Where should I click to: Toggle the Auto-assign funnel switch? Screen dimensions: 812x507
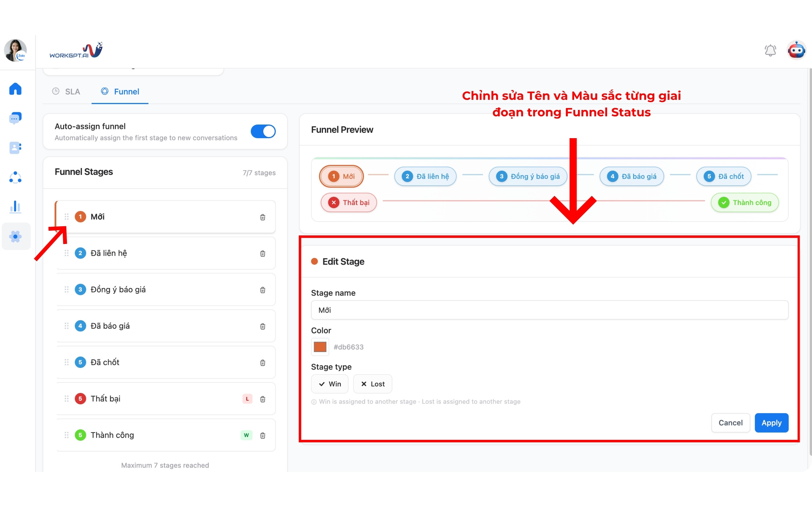click(x=263, y=132)
